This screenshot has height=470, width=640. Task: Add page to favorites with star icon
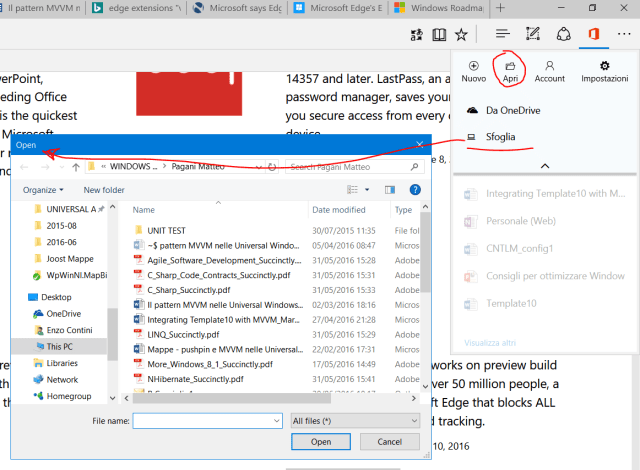coord(461,35)
